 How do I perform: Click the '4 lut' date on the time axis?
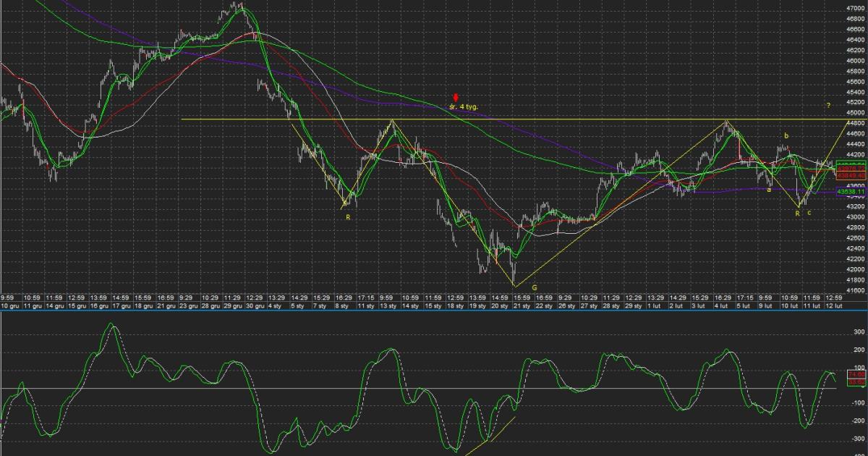click(722, 306)
